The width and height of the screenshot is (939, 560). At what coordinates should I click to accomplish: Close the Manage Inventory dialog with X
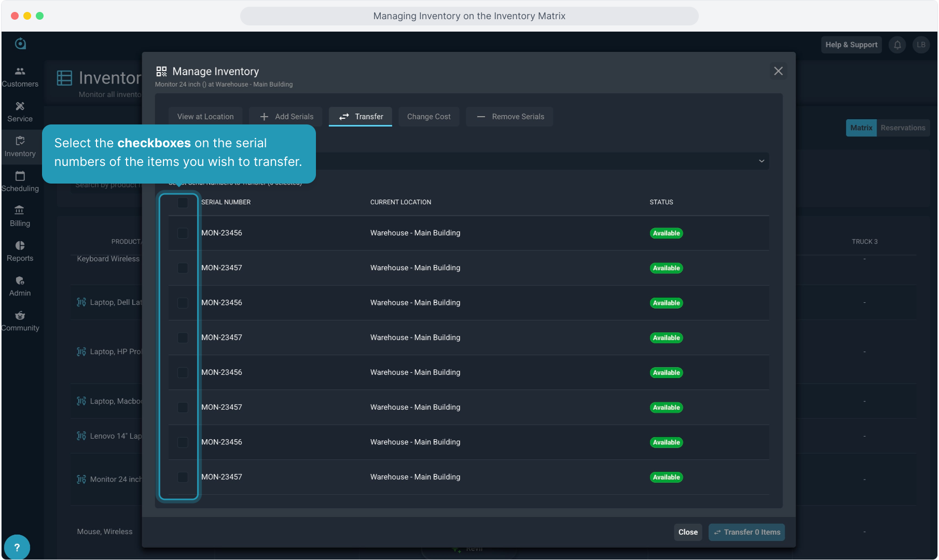coord(778,71)
